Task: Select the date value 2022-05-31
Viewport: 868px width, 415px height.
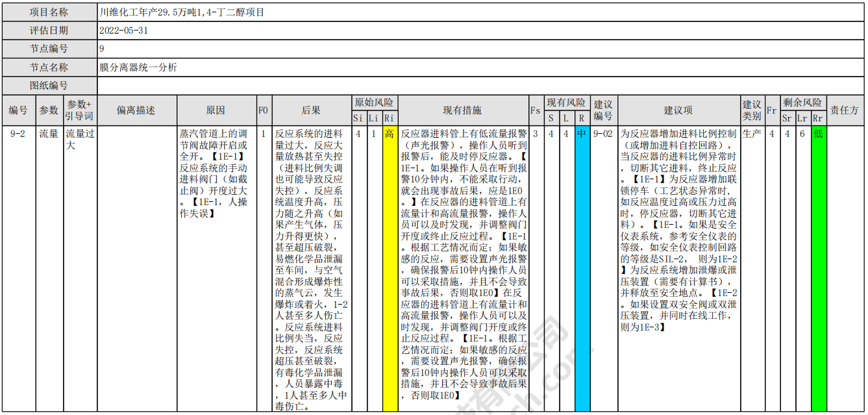Action: tap(124, 31)
